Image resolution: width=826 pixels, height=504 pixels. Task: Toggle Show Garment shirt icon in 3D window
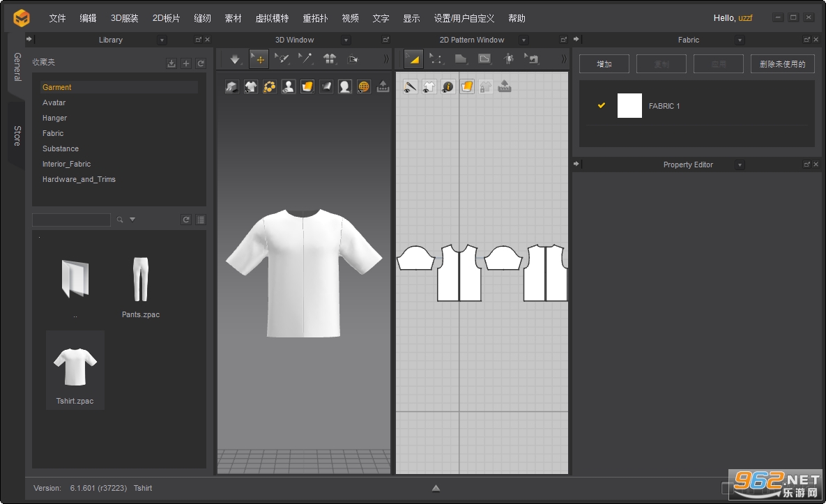(251, 86)
